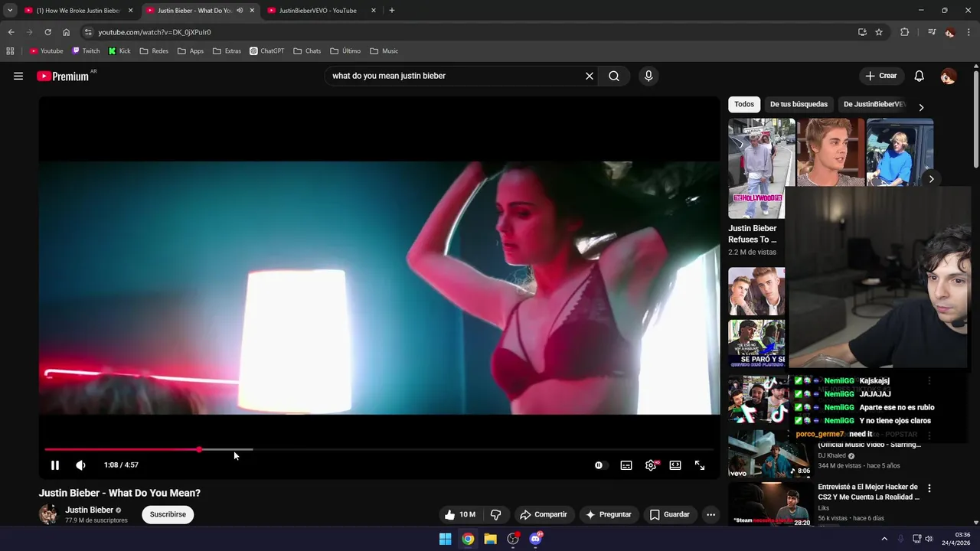Click the Preguntar button
This screenshot has height=551, width=980.
[608, 514]
